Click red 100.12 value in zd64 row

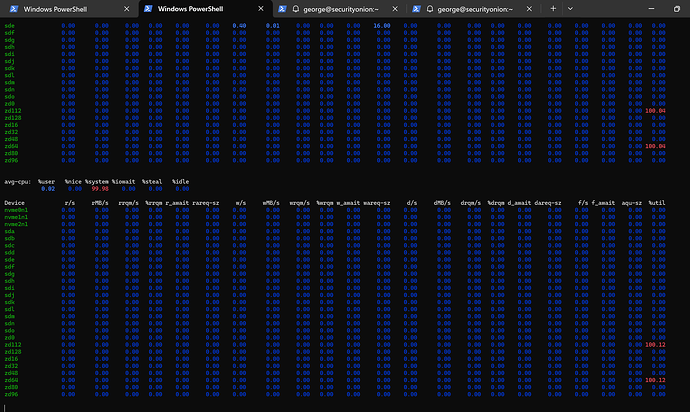tap(655, 380)
